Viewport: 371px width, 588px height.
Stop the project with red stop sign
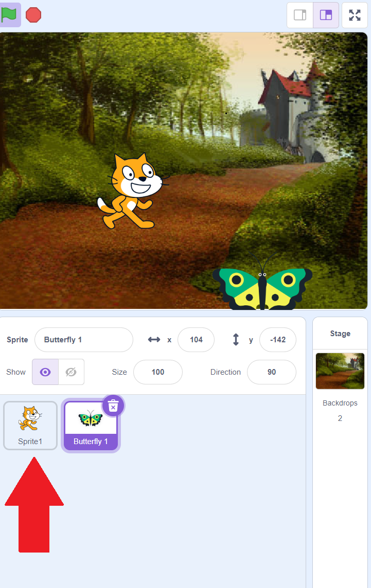(33, 15)
